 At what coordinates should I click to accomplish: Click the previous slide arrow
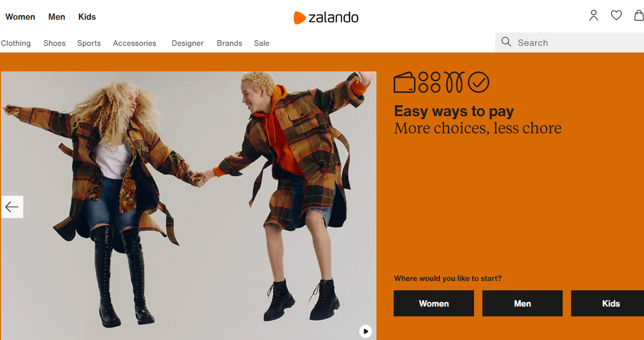click(12, 207)
